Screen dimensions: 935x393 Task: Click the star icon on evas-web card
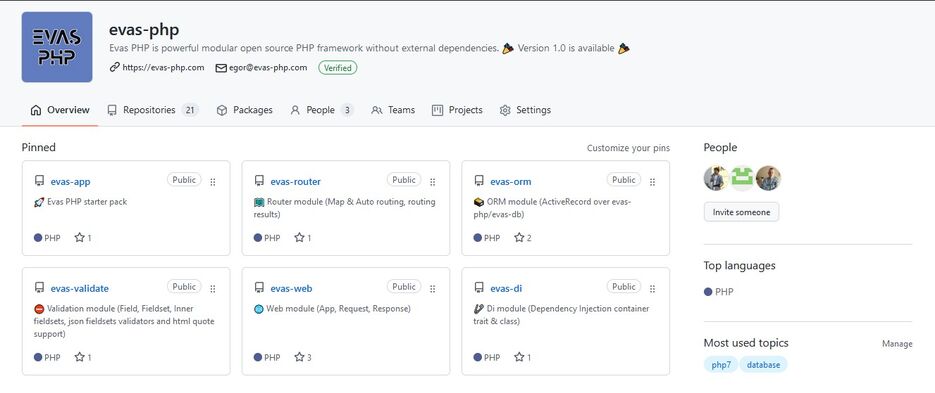point(299,357)
